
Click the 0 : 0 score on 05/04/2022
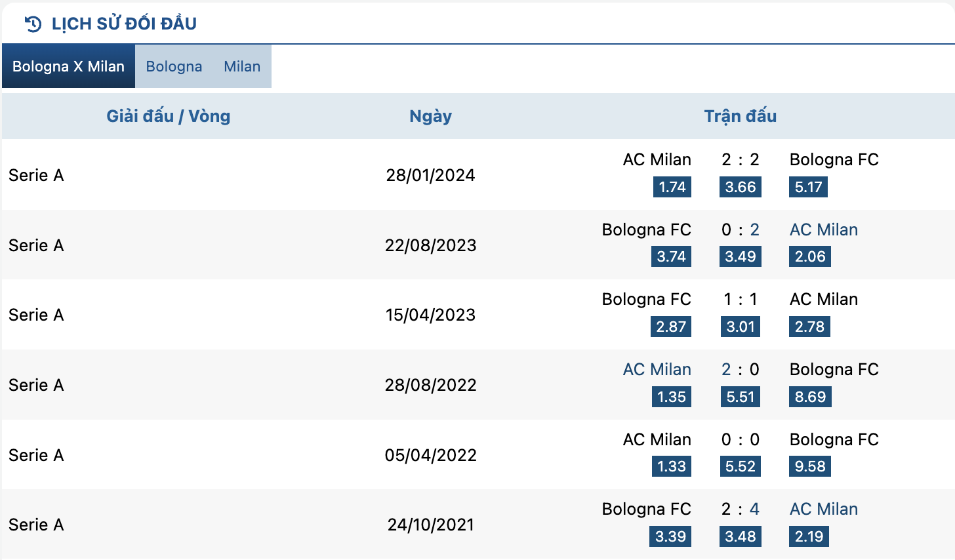coord(741,439)
